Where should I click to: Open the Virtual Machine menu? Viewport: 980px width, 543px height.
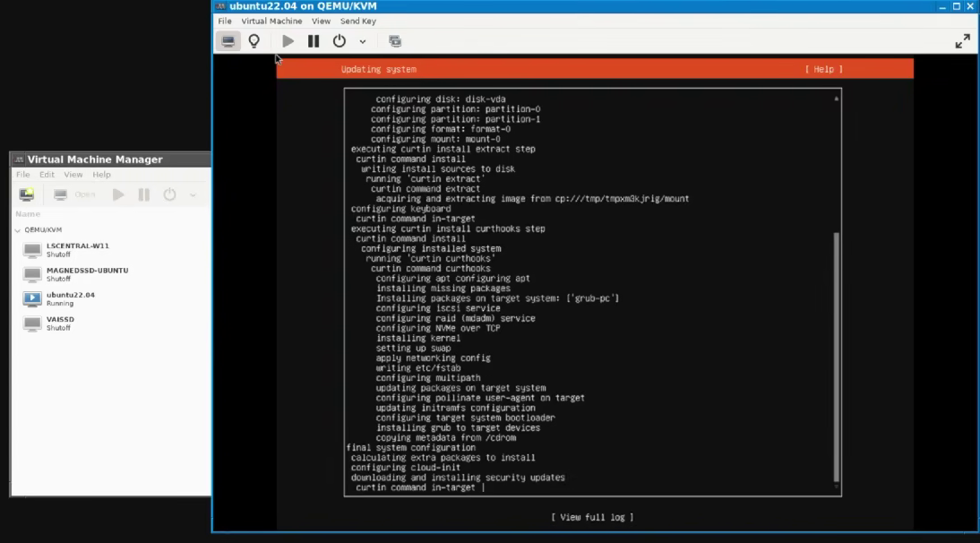click(x=271, y=21)
